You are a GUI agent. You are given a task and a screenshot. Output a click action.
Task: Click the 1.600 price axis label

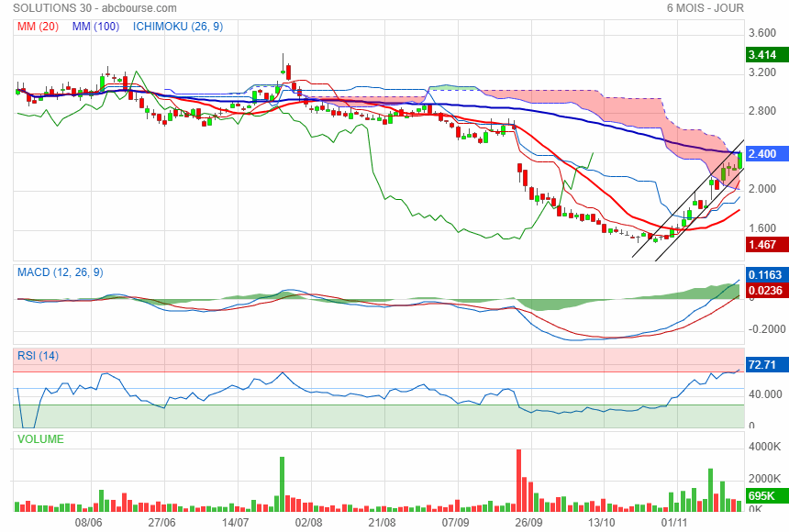(762, 228)
